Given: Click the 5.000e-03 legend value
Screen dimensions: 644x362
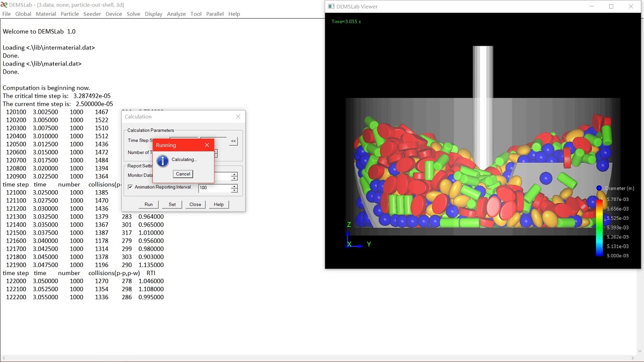Looking at the screenshot, I should (x=618, y=256).
